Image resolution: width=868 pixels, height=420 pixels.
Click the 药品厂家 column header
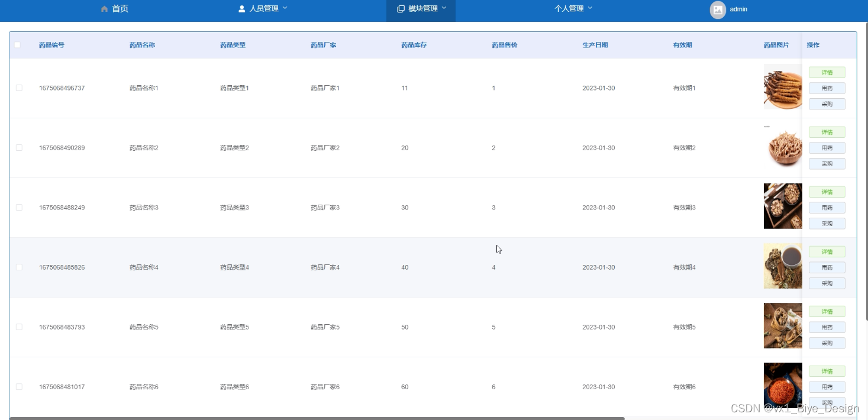(x=324, y=45)
